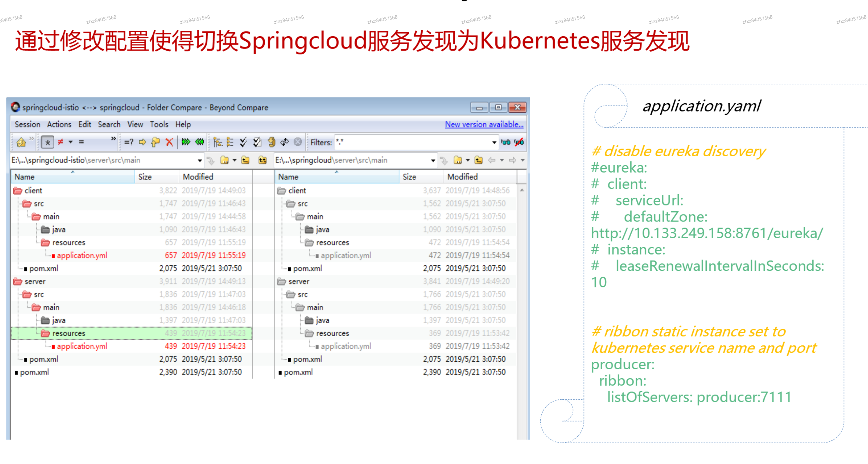This screenshot has height=464, width=868.
Task: Click the New version available link
Action: (484, 124)
